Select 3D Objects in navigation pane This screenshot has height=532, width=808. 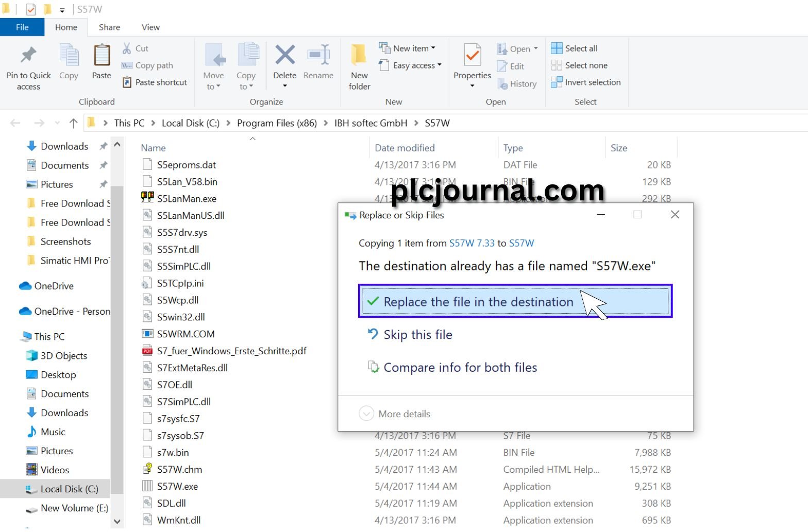57,356
